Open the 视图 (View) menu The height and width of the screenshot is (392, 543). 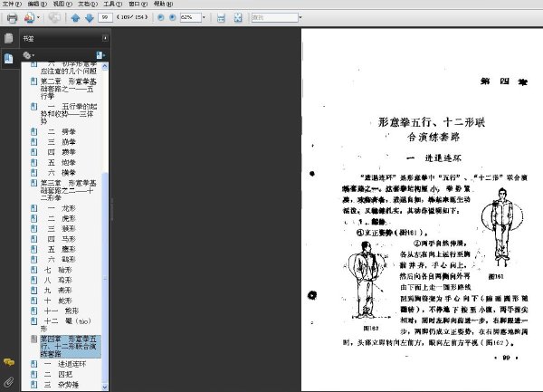coord(62,4)
